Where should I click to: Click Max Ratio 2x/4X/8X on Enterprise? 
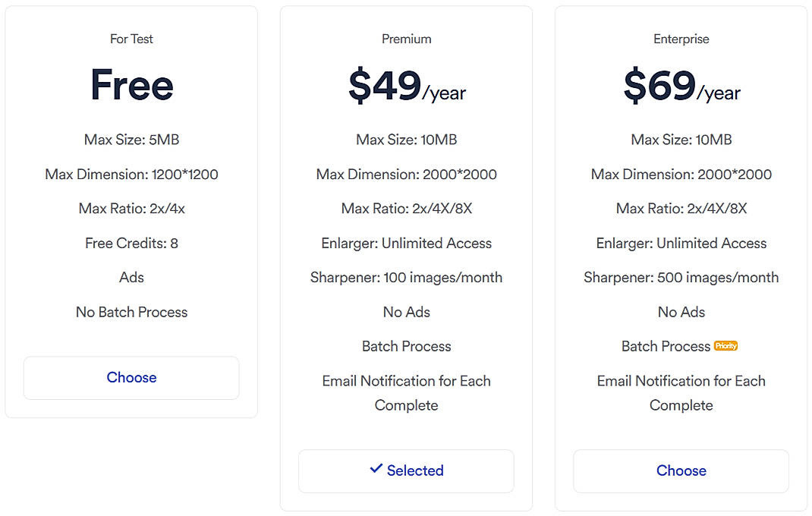point(681,208)
